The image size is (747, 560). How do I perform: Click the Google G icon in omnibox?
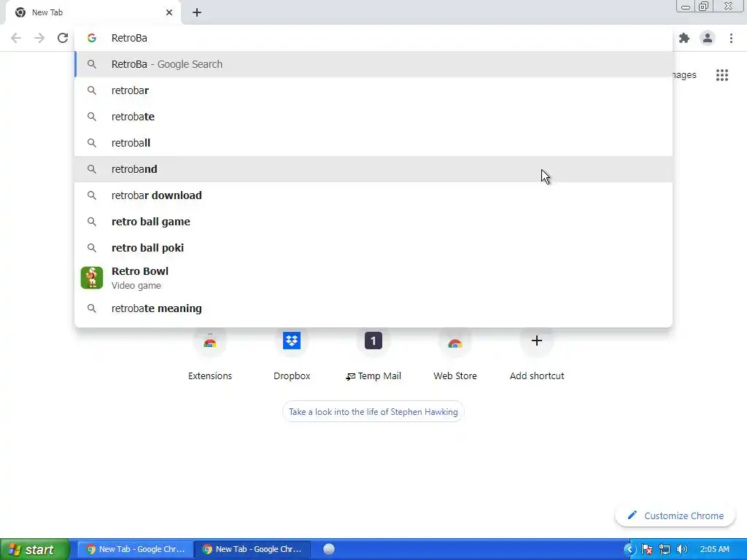pyautogui.click(x=92, y=38)
